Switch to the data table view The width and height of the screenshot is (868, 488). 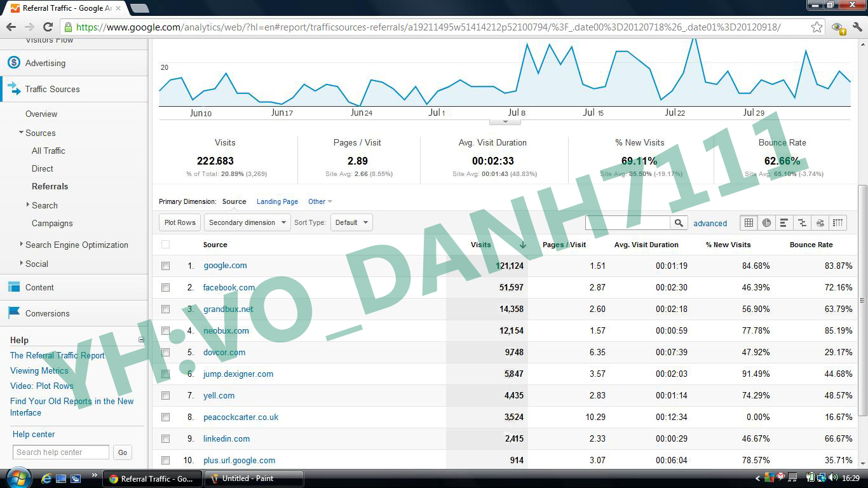pos(749,222)
